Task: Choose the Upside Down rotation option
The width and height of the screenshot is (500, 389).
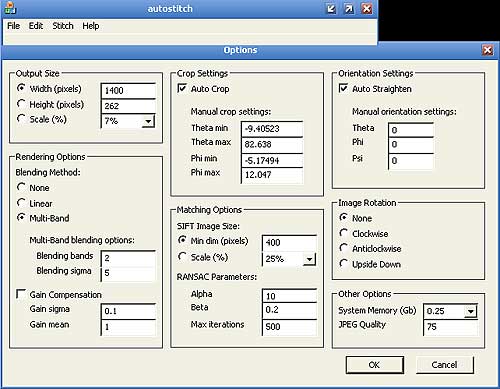Action: (x=344, y=264)
